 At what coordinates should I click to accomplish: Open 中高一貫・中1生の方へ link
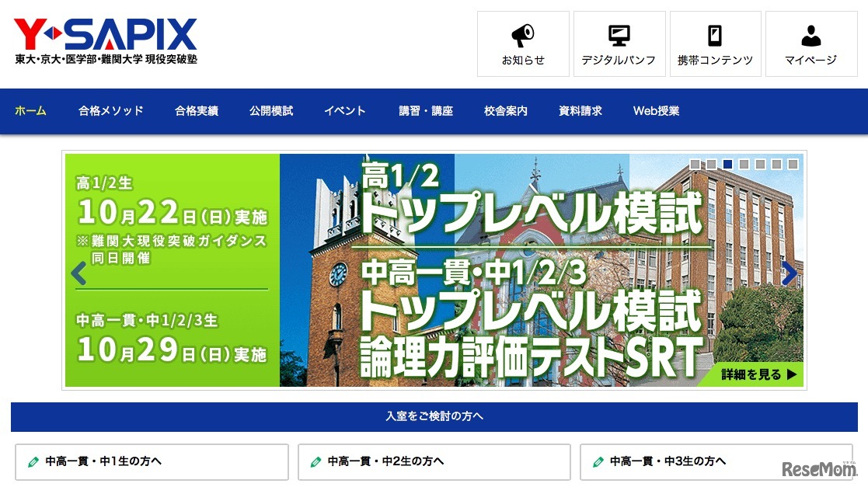(152, 461)
